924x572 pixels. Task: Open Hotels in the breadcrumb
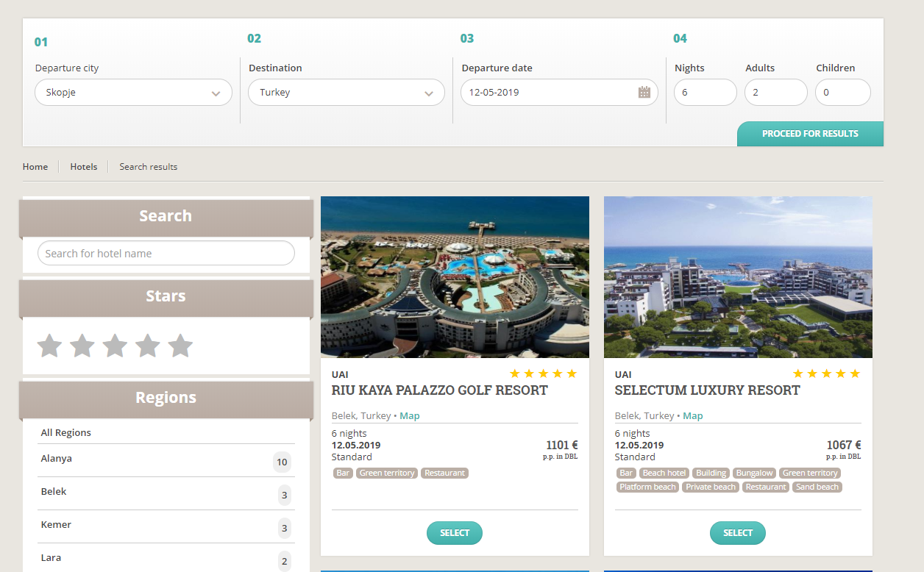[84, 167]
